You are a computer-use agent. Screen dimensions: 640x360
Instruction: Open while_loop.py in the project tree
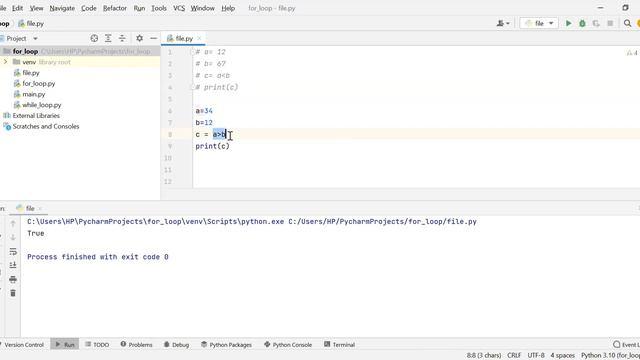(42, 105)
